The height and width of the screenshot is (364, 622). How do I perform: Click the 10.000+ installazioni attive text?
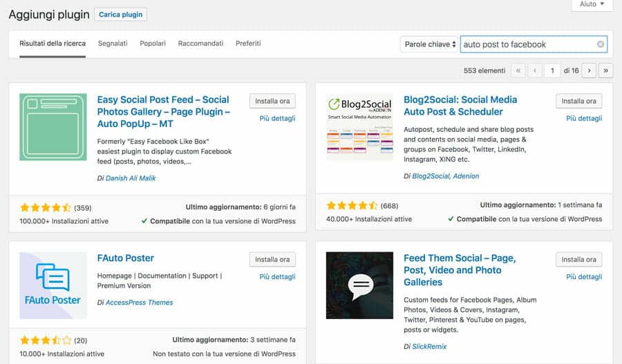tap(62, 354)
